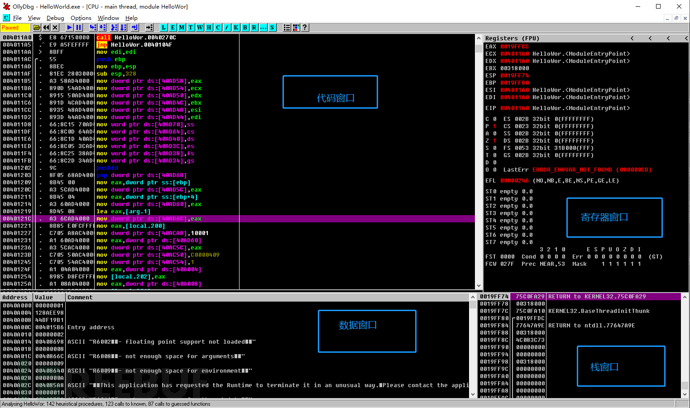Show the Run trace with the ... button

tap(263, 27)
